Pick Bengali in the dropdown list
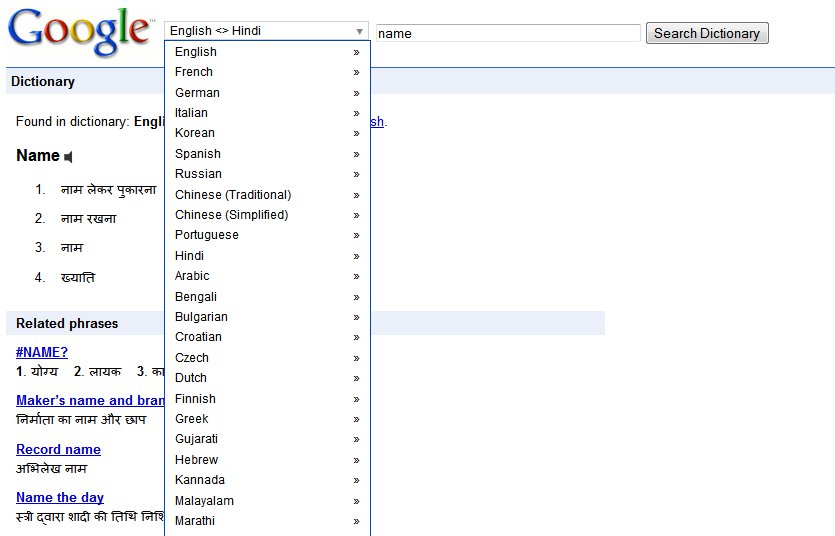 pyautogui.click(x=267, y=297)
